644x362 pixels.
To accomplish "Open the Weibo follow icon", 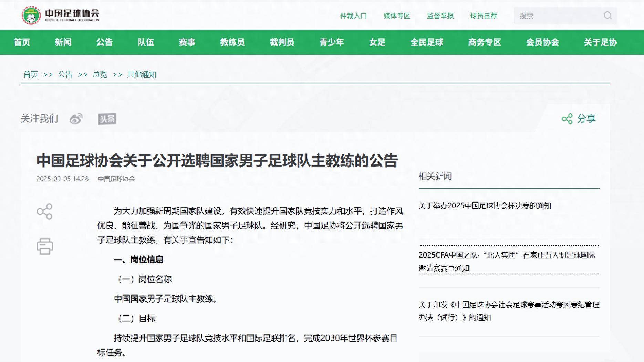I will coord(76,119).
